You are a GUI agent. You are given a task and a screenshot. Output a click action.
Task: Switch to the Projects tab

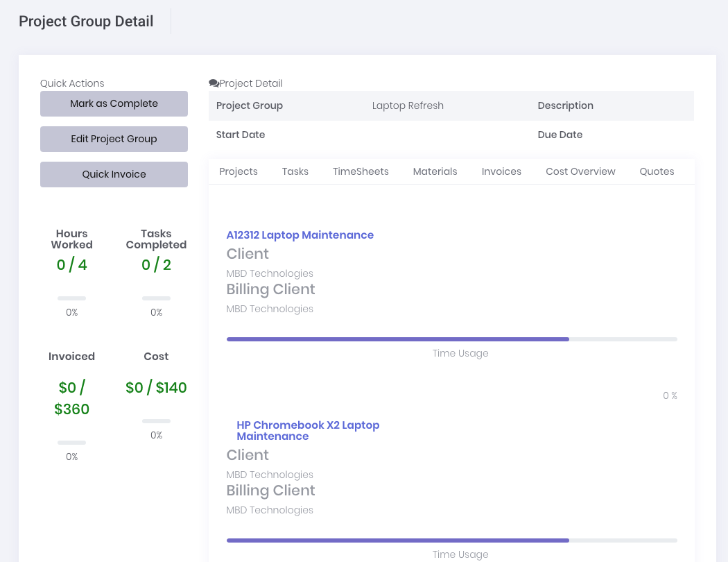239,171
